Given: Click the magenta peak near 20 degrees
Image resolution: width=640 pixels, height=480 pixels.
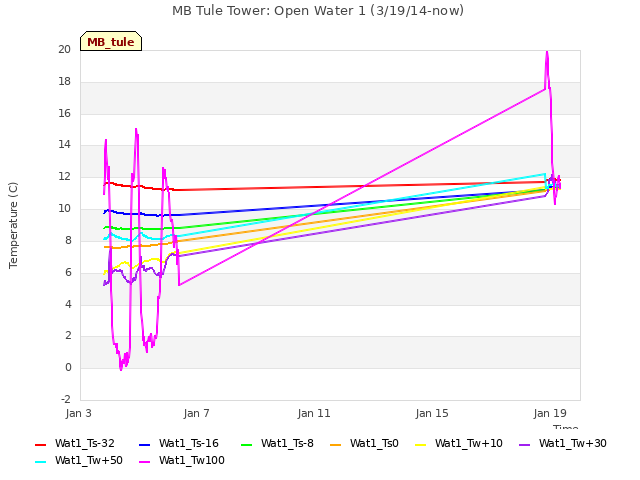Looking at the screenshot, I should [x=547, y=52].
